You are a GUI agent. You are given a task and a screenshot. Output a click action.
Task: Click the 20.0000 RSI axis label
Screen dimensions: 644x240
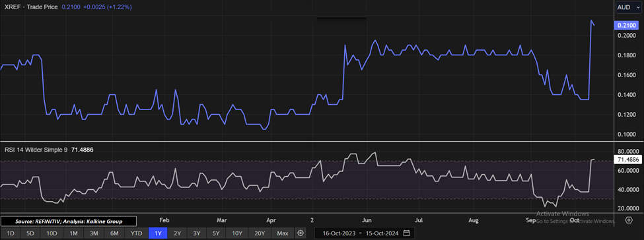(627, 209)
